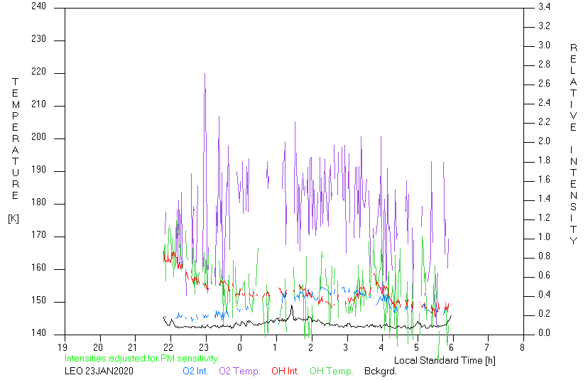Click the 1.0 relative intensity value
This screenshot has height=380, width=588.
(544, 237)
